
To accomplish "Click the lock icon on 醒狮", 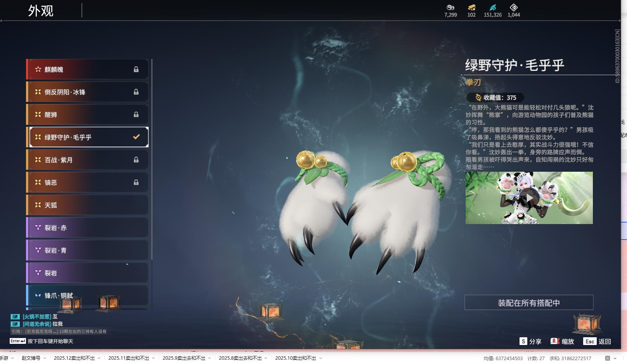I will [x=136, y=114].
